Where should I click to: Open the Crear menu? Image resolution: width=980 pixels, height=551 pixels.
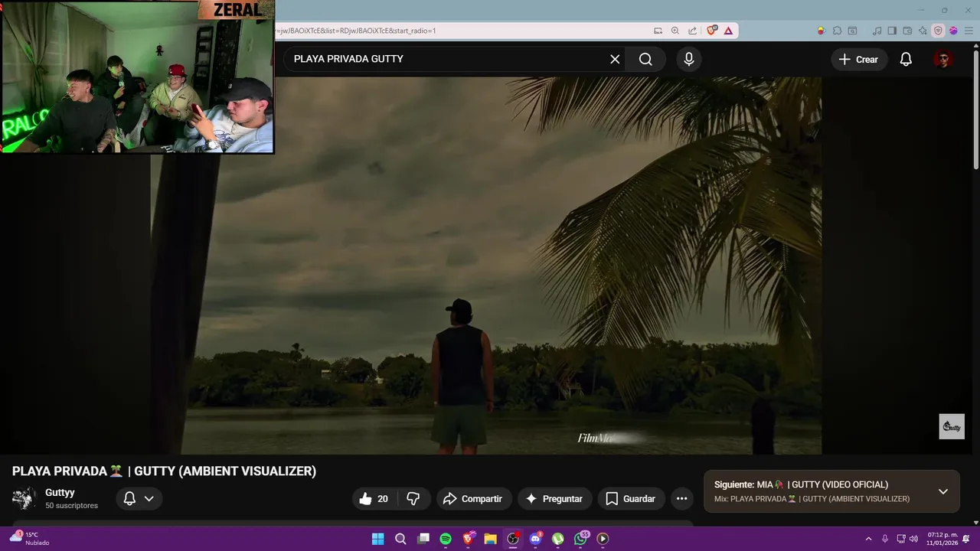tap(859, 59)
